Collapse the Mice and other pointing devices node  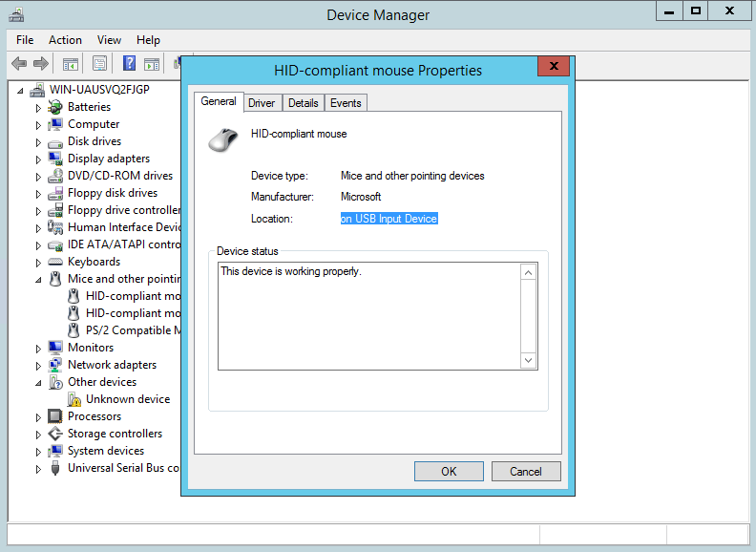click(39, 279)
